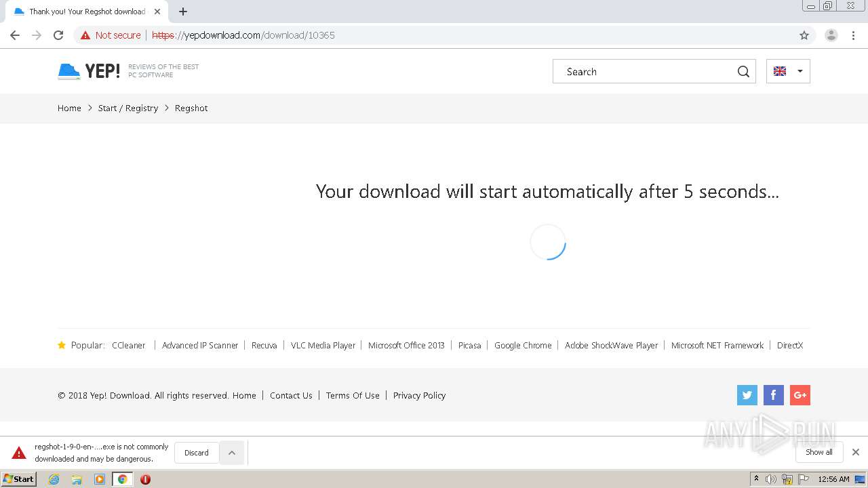Go back in browser history
This screenshot has width=868, height=488.
15,35
